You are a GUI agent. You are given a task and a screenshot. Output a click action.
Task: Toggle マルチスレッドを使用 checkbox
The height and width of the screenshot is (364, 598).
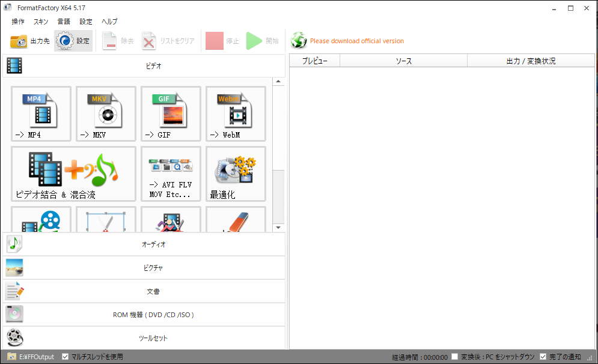[x=66, y=357]
